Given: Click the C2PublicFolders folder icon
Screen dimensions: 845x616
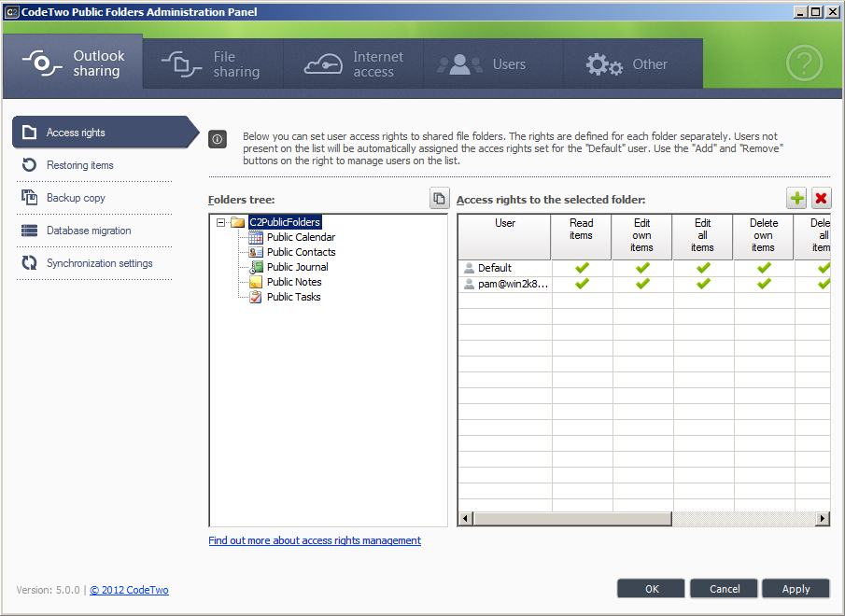Looking at the screenshot, I should (238, 222).
